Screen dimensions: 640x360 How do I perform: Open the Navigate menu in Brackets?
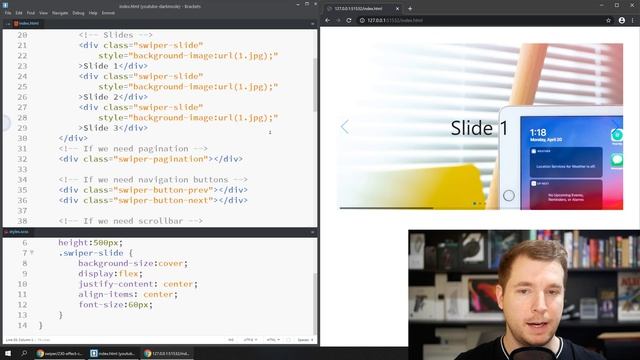60,13
